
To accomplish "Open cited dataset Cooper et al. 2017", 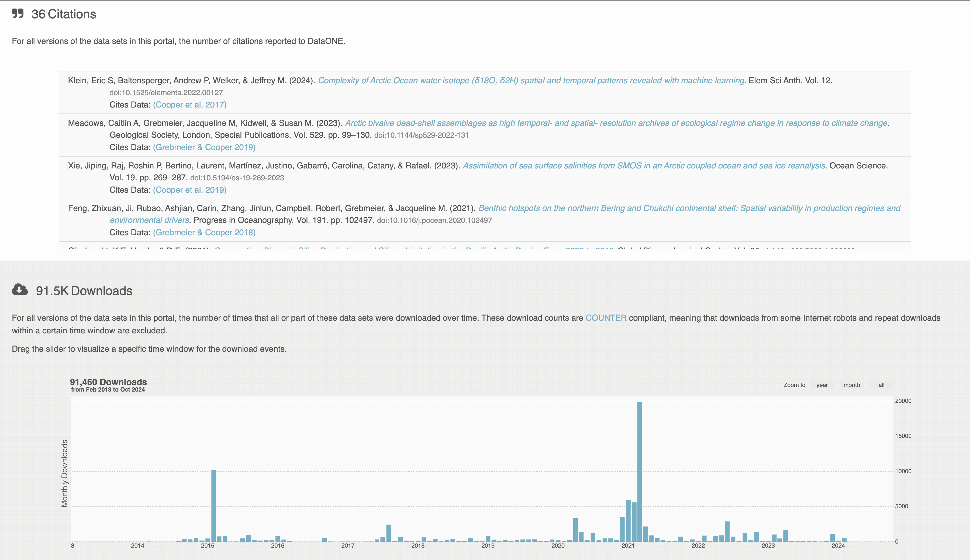I will click(x=190, y=105).
